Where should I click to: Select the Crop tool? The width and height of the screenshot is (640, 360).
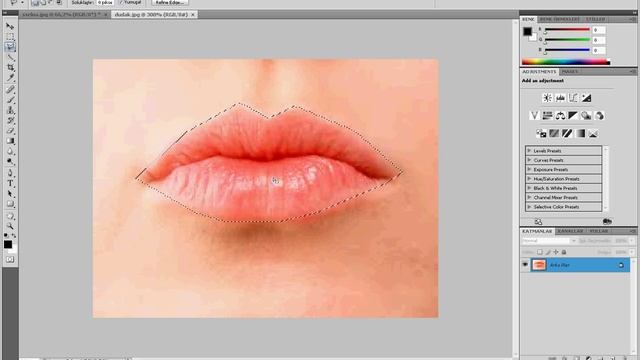point(10,68)
